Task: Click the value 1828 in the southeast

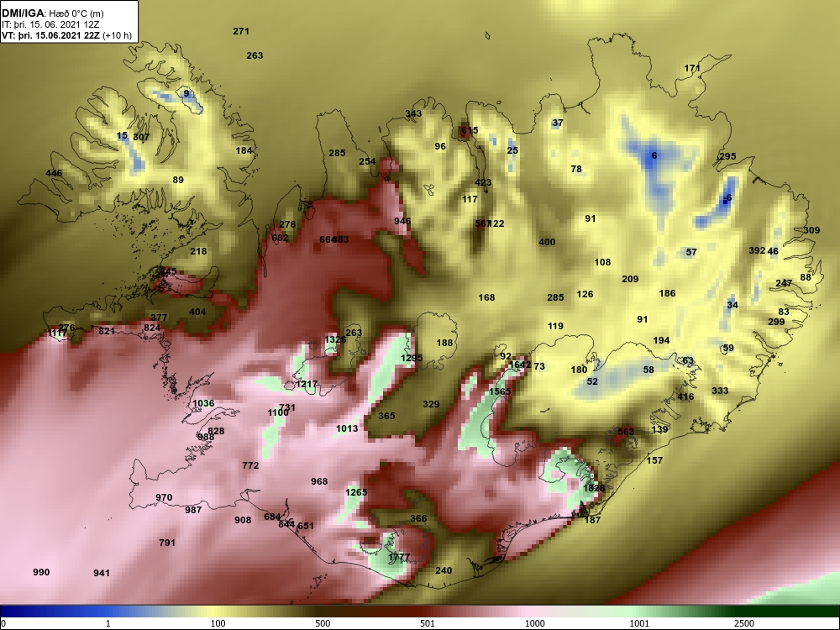Action: [x=594, y=488]
